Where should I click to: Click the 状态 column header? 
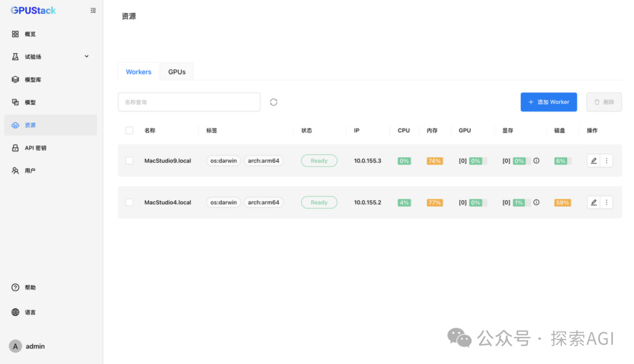pos(306,130)
